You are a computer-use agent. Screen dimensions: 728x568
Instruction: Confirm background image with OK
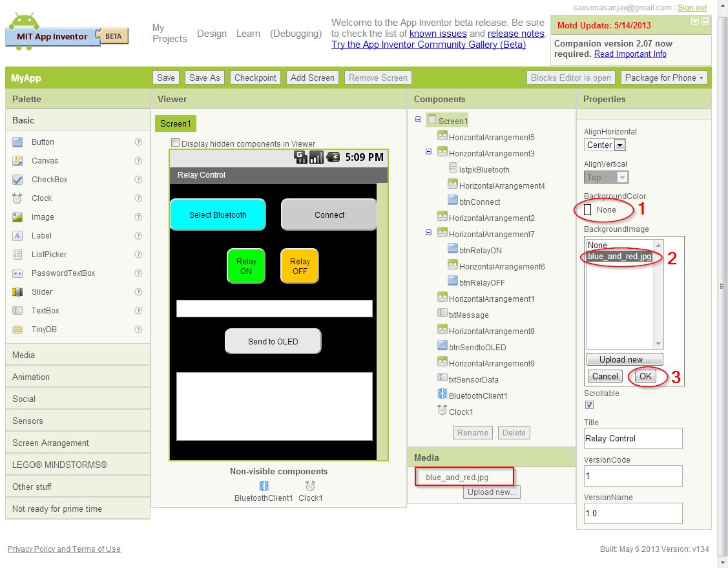tap(645, 375)
